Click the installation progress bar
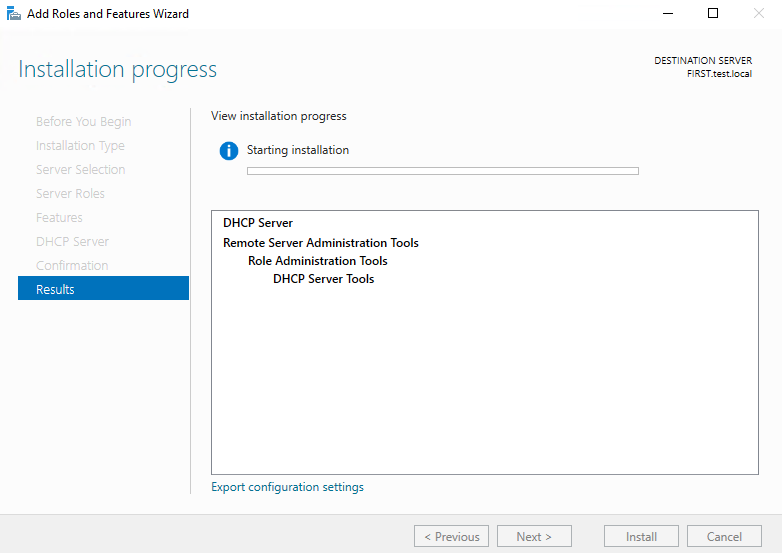 [443, 171]
